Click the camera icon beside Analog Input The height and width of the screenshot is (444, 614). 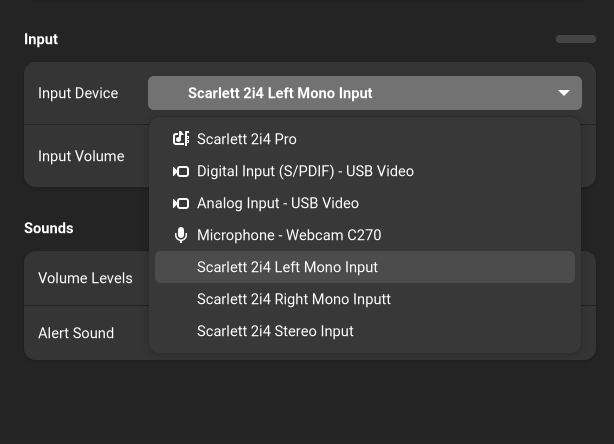181,203
